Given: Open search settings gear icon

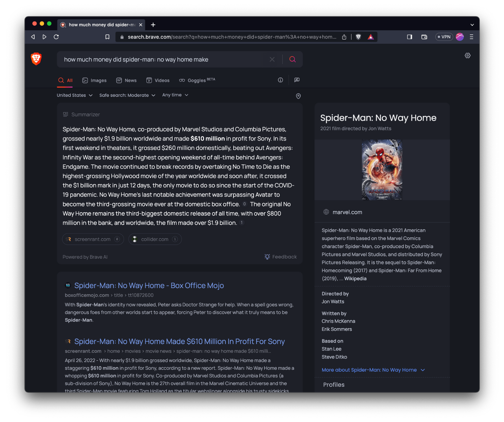Looking at the screenshot, I should pyautogui.click(x=468, y=56).
